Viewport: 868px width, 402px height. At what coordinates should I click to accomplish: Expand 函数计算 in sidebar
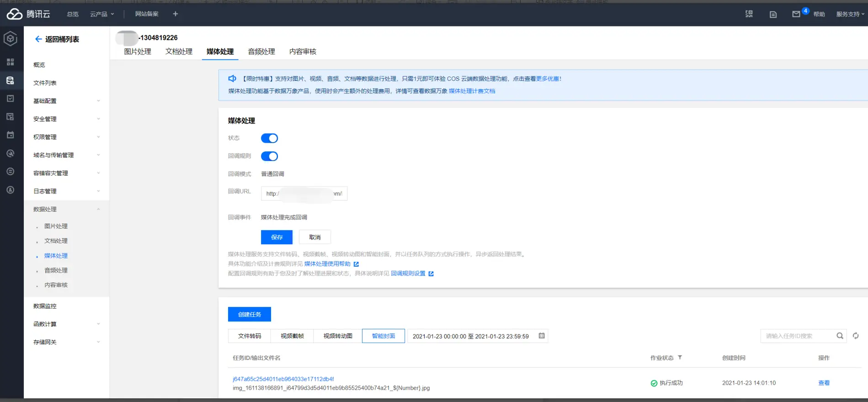tap(66, 324)
